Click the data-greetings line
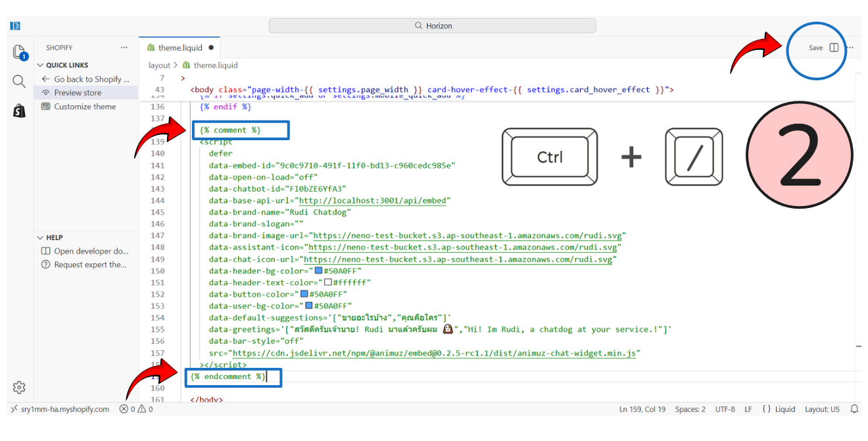Viewport: 868px width, 441px height. [x=441, y=330]
